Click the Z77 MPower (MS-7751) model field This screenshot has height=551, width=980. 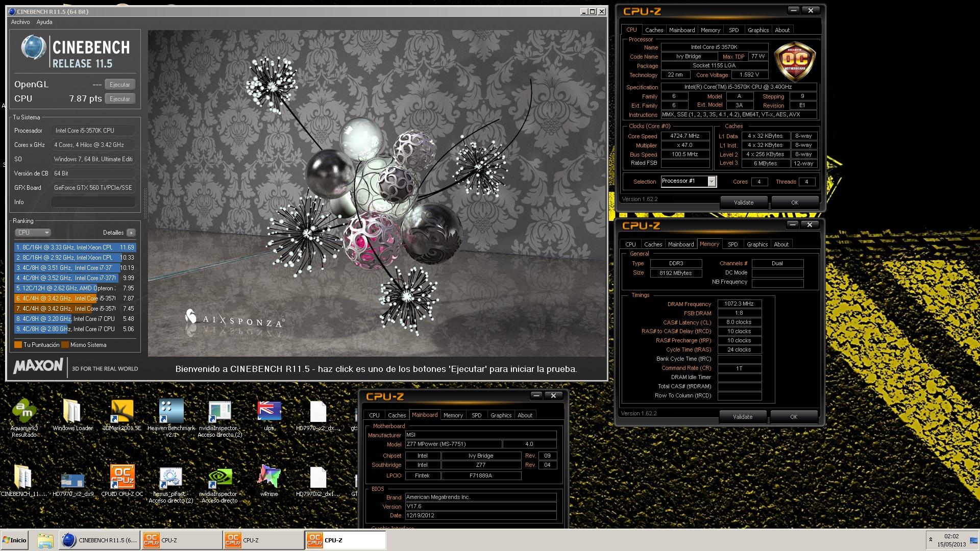coord(453,444)
